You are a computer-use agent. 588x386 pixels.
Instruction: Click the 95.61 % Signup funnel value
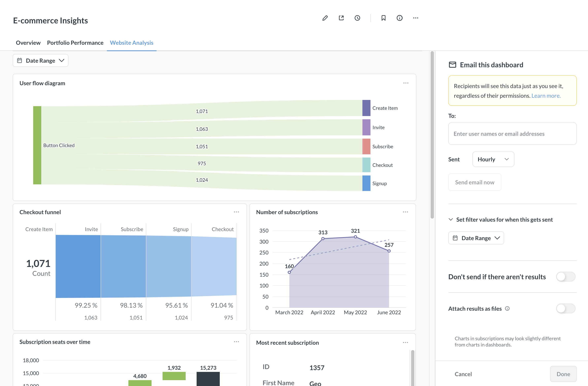click(176, 305)
